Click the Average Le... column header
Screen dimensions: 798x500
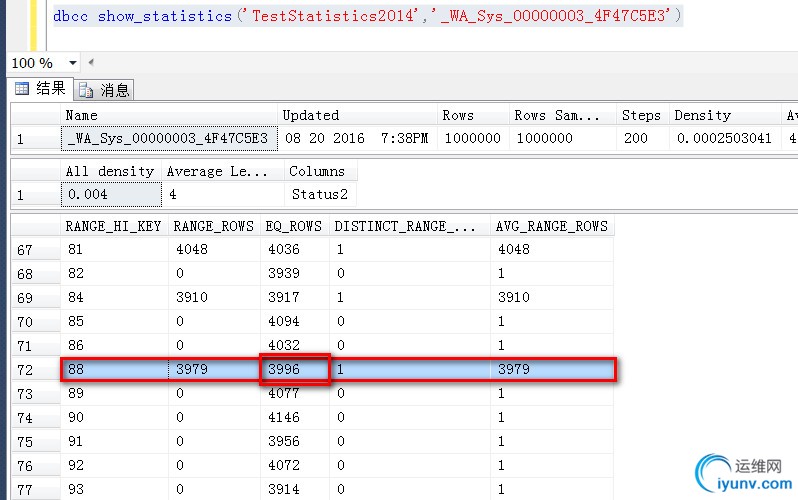pos(223,172)
